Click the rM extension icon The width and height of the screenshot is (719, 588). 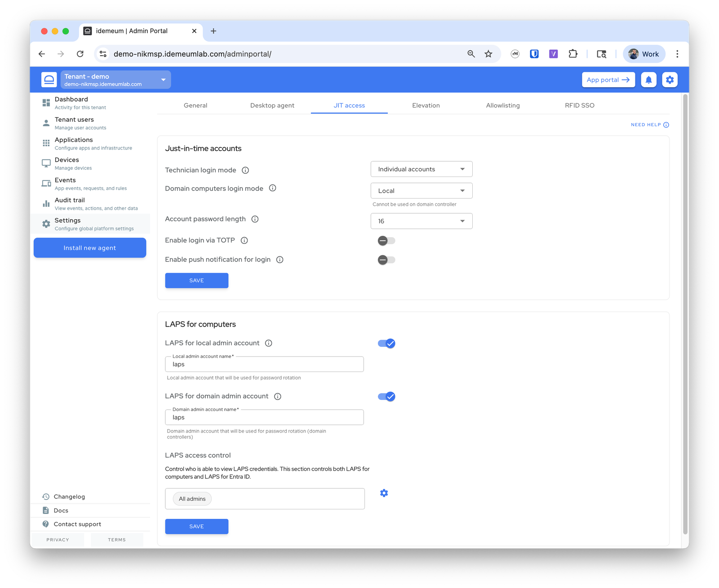[515, 54]
